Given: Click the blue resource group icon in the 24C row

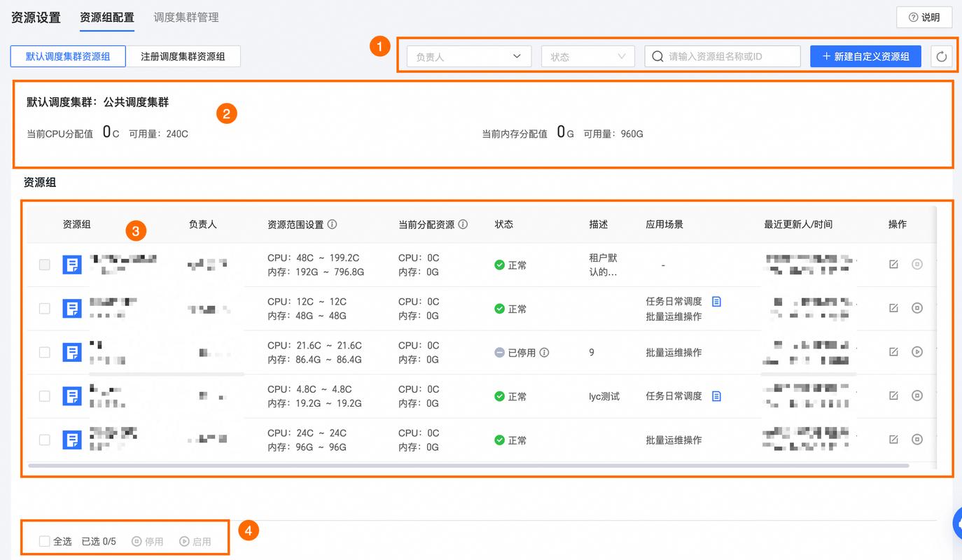Looking at the screenshot, I should [72, 440].
